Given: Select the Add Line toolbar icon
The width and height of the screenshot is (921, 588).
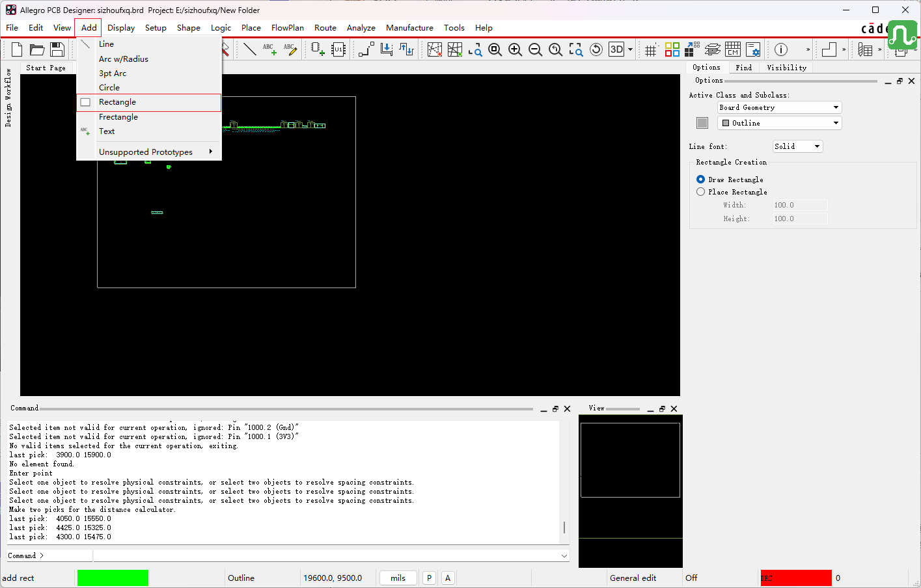Looking at the screenshot, I should tap(249, 49).
